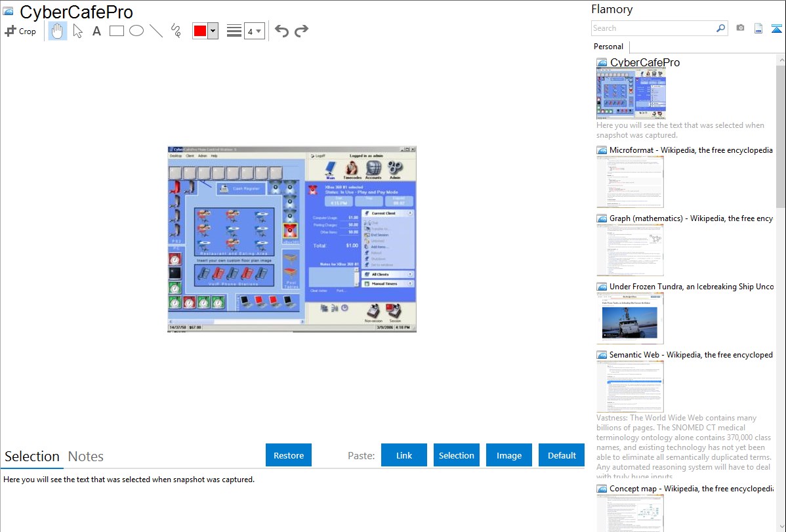Redo the last undone action
The image size is (786, 532).
(301, 31)
